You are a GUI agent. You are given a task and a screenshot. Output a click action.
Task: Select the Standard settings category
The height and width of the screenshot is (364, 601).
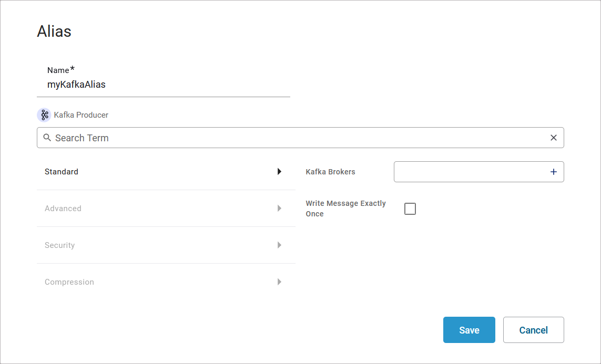62,172
